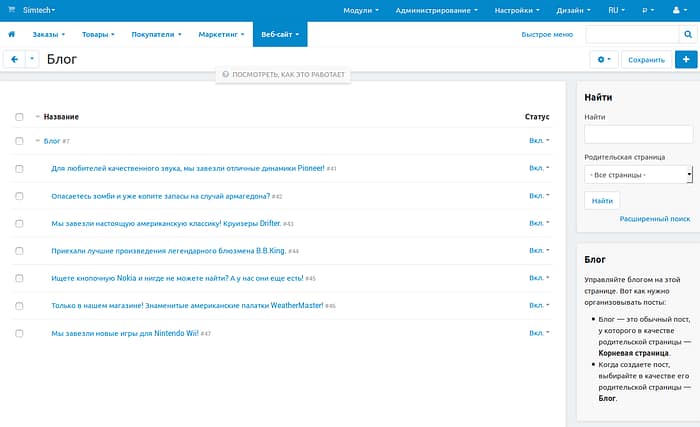Image resolution: width=700 pixels, height=427 pixels.
Task: Open the 'Родительская страница' dropdown
Action: click(x=638, y=175)
